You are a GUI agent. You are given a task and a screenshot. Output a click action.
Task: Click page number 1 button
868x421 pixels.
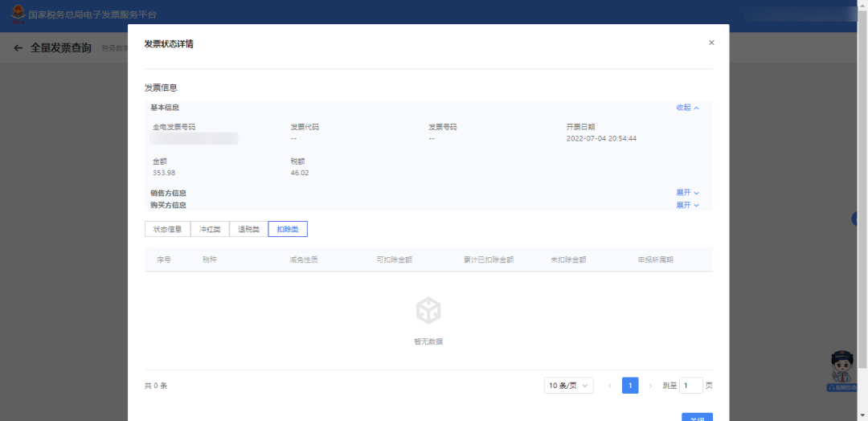coord(630,386)
